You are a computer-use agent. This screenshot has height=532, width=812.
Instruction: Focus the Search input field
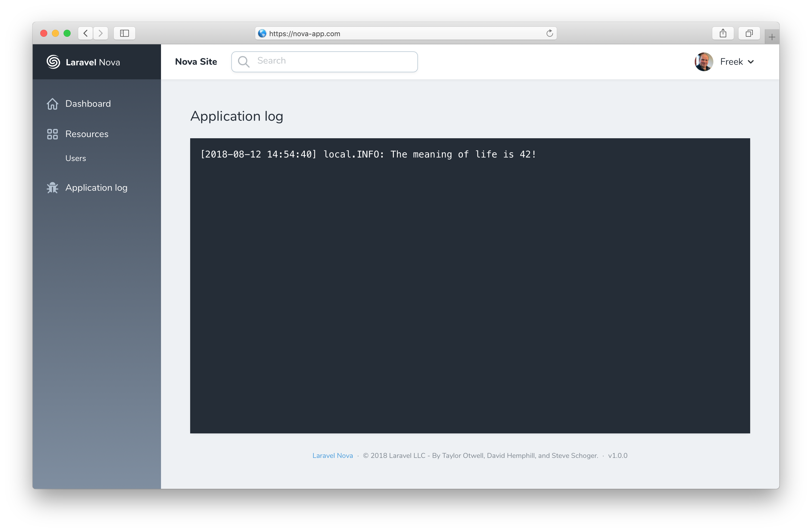tap(324, 62)
